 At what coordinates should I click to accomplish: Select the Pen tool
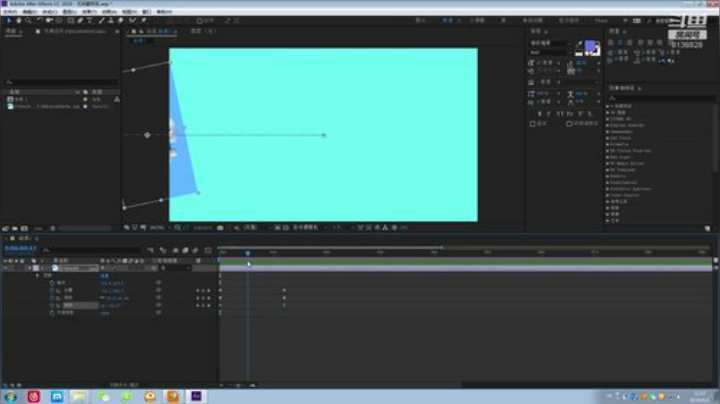click(80, 21)
